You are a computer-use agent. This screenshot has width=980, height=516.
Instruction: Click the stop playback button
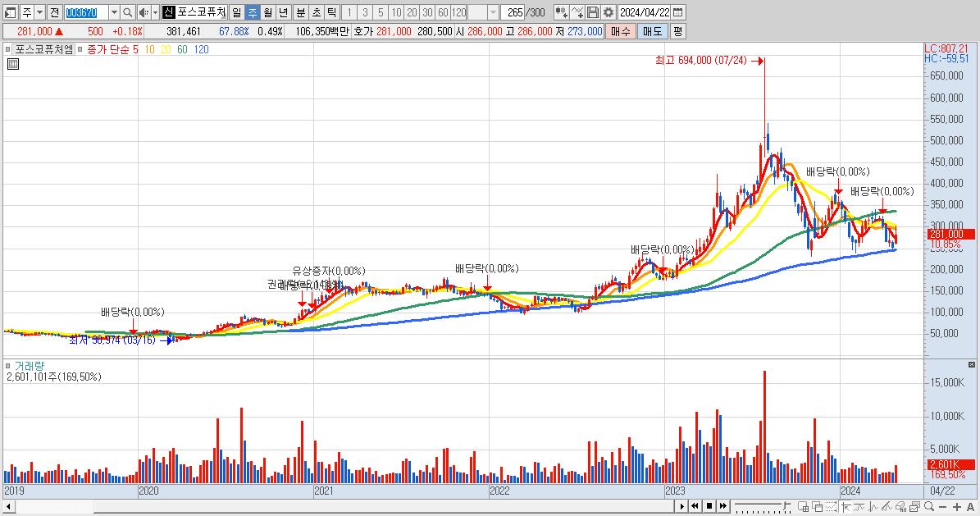pos(709,506)
